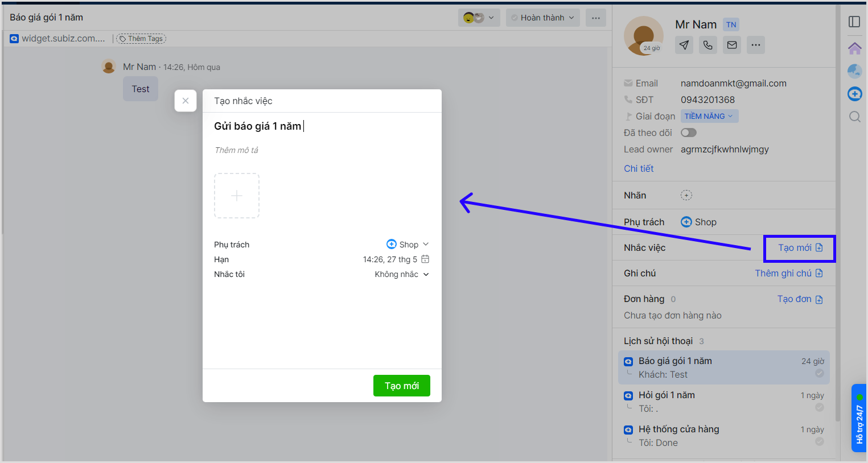Expand the TIỀM NĂNG stage dropdown

click(x=709, y=116)
